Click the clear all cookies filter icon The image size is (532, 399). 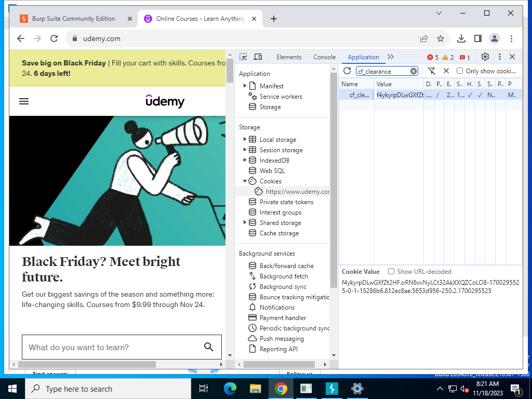coord(431,71)
